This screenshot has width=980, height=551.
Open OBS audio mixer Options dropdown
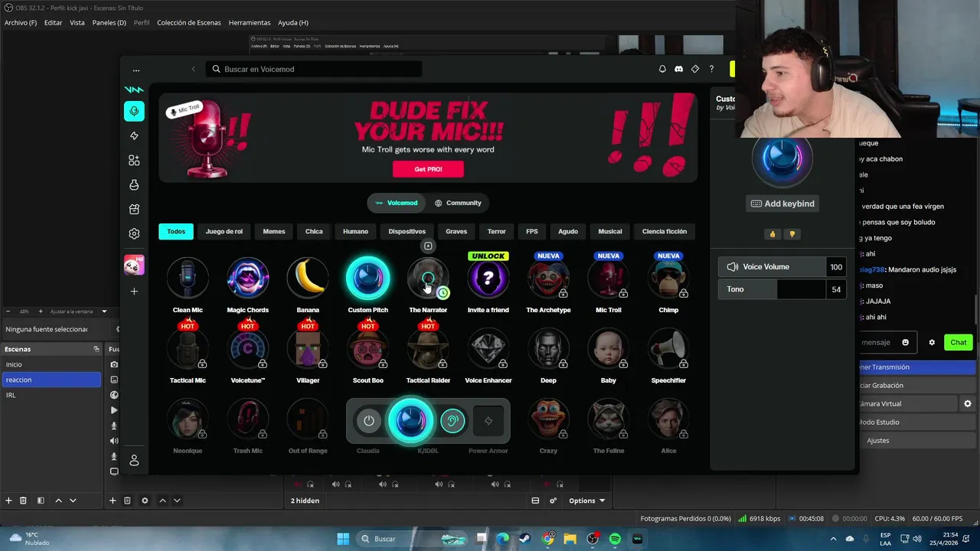586,500
